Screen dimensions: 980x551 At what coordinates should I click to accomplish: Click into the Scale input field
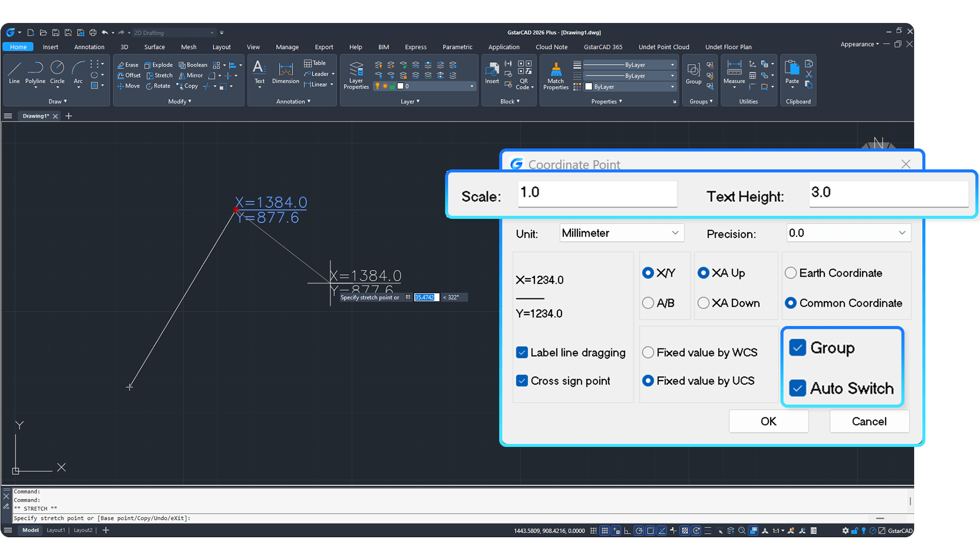598,194
